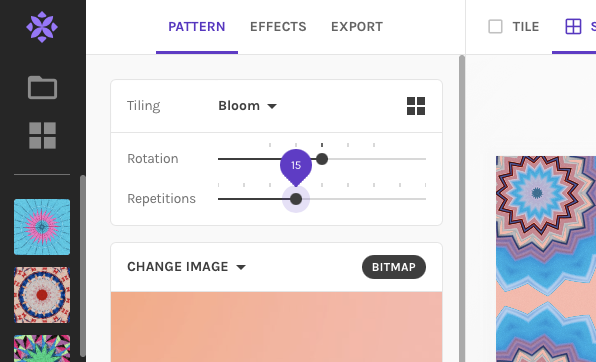Click the Bloom tiling name
The image size is (596, 362).
(239, 106)
